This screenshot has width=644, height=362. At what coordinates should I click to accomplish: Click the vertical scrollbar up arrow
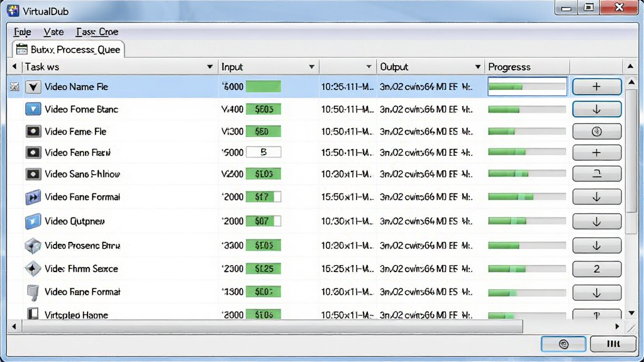click(631, 82)
